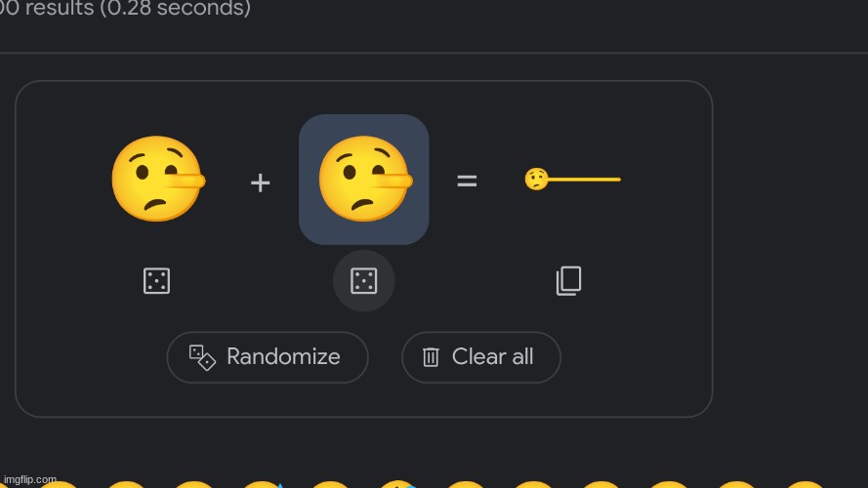Click the Randomize button
The width and height of the screenshot is (868, 488).
(x=268, y=357)
